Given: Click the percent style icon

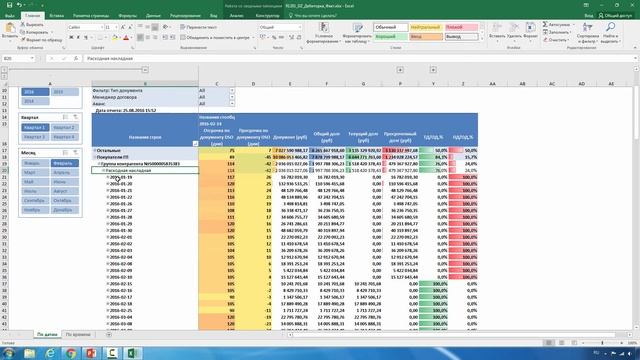Looking at the screenshot, I should point(274,38).
